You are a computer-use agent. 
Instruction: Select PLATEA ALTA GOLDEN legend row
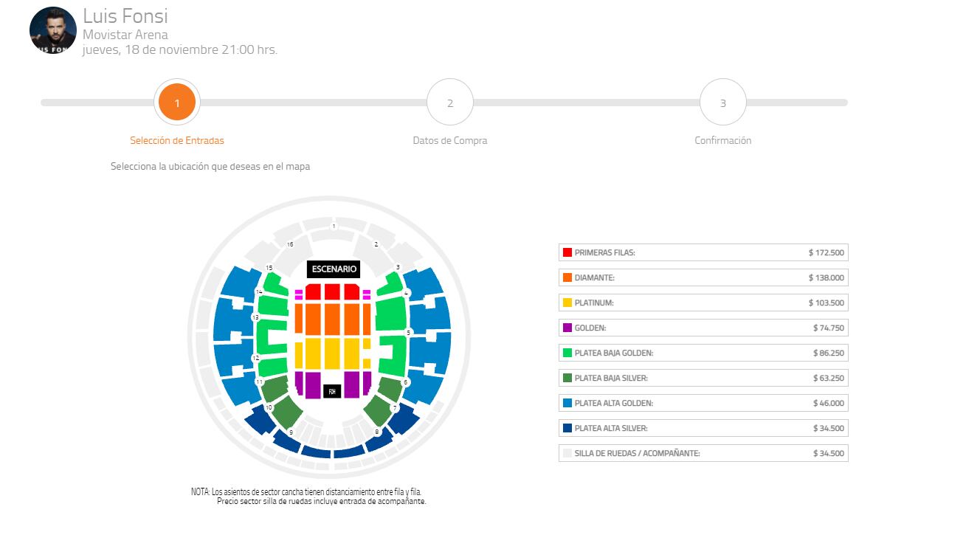703,403
